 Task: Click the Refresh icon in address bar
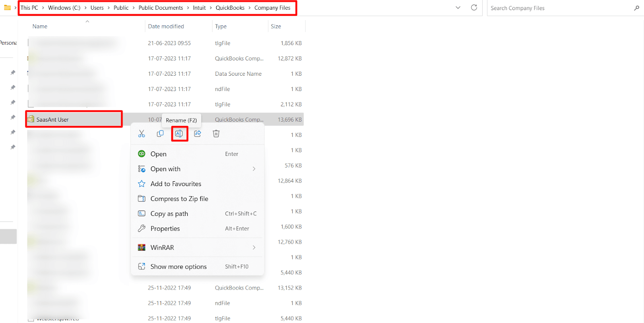point(474,8)
